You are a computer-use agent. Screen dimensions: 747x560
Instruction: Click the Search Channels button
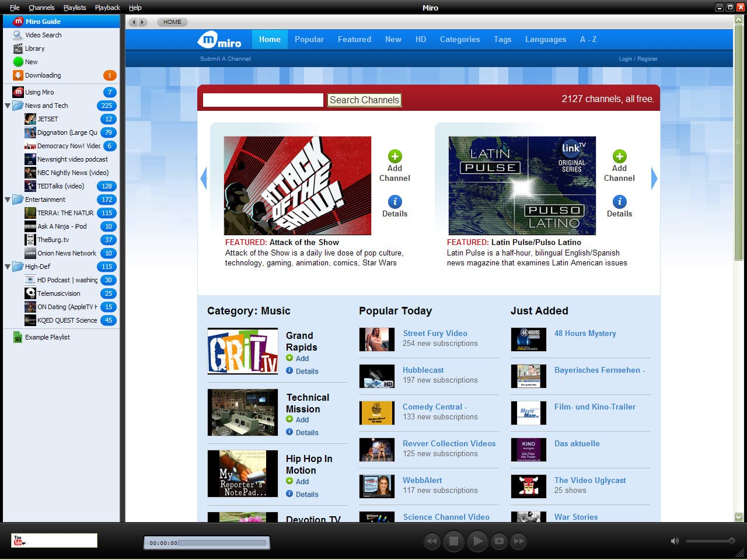365,100
